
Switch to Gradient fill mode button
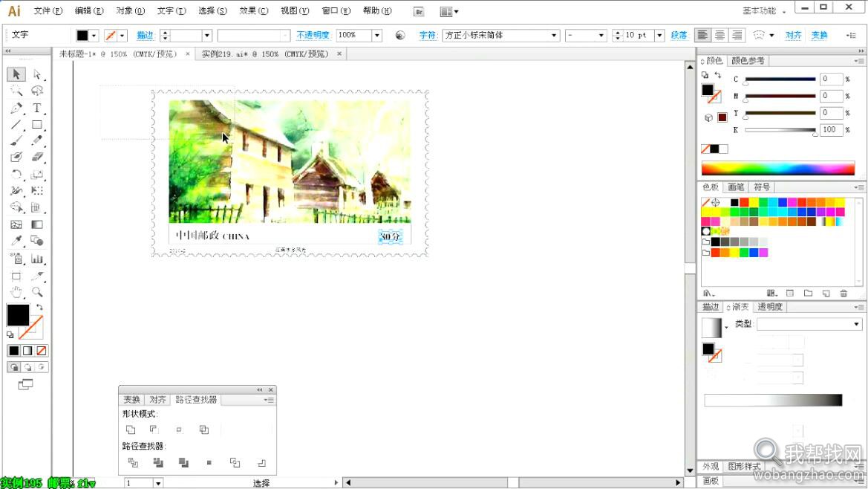point(27,351)
